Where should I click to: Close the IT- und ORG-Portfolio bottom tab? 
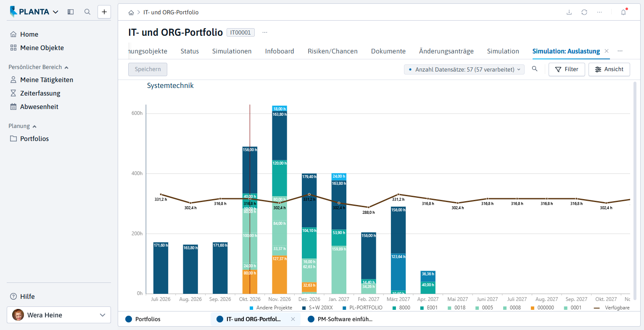pos(293,319)
